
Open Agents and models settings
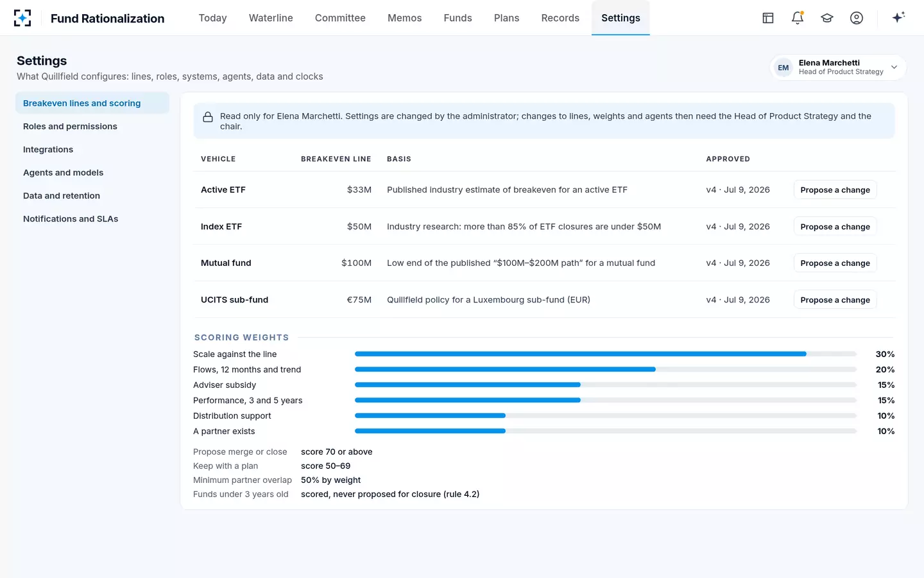(x=92, y=172)
